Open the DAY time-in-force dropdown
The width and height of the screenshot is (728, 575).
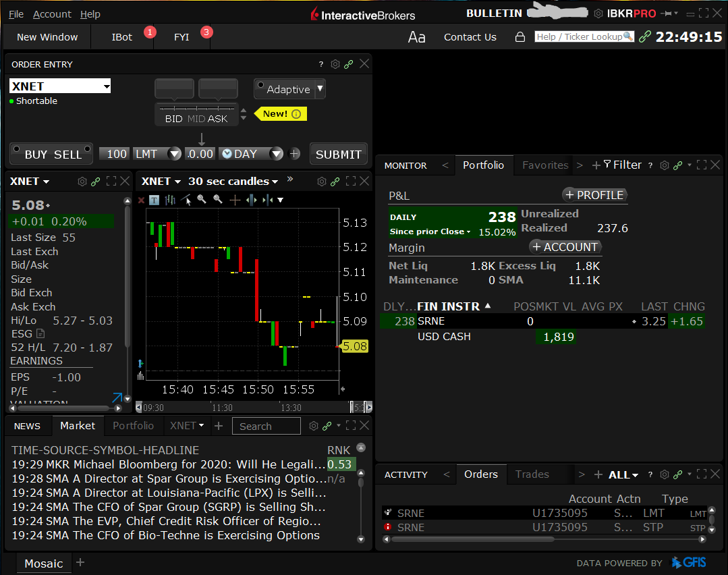click(276, 154)
